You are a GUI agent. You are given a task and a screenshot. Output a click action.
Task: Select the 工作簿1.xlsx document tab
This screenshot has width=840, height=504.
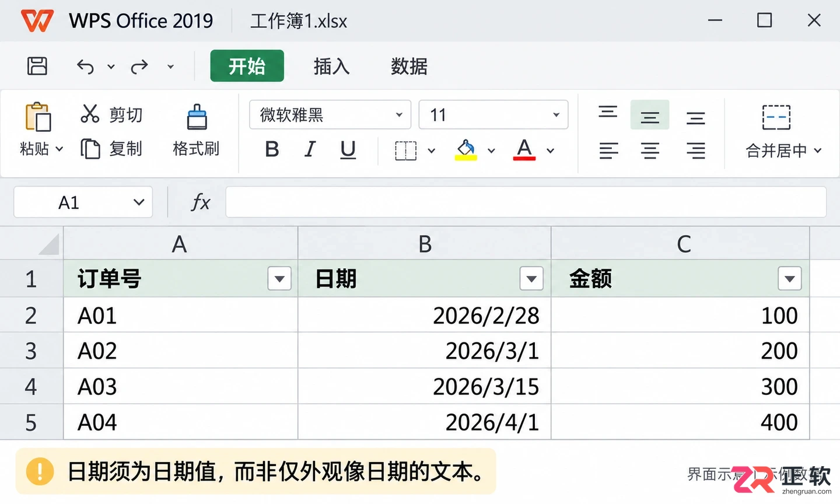299,22
